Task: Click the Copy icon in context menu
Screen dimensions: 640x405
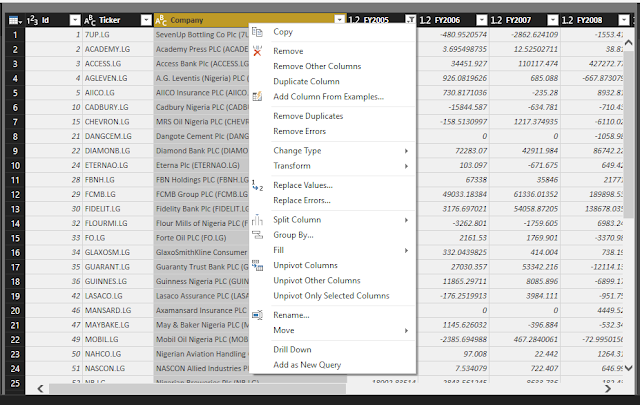Action: [257, 32]
